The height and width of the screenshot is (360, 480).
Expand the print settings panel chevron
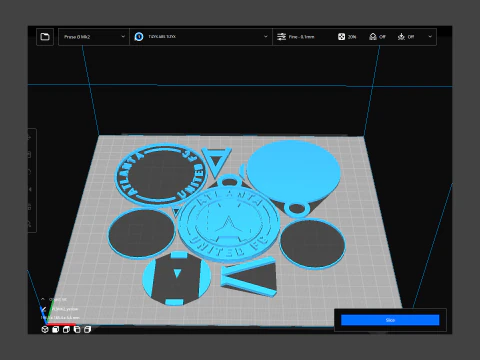pos(430,37)
